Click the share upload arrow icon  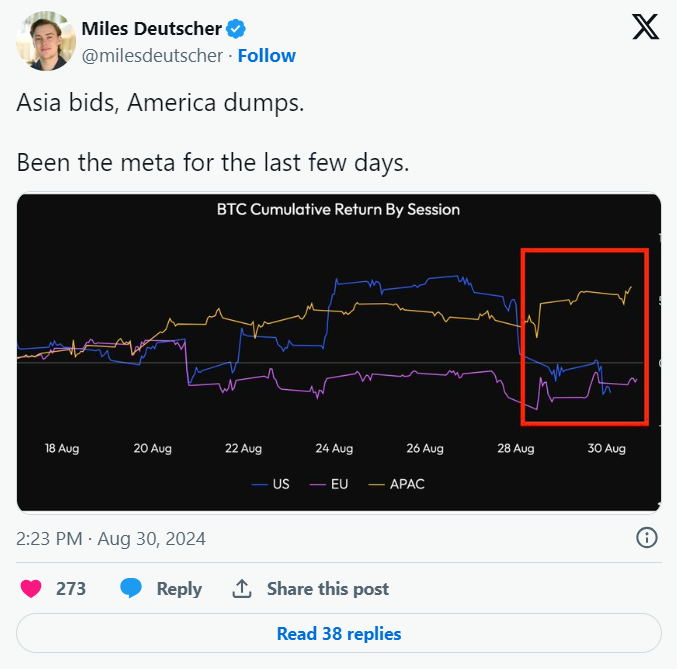(242, 589)
